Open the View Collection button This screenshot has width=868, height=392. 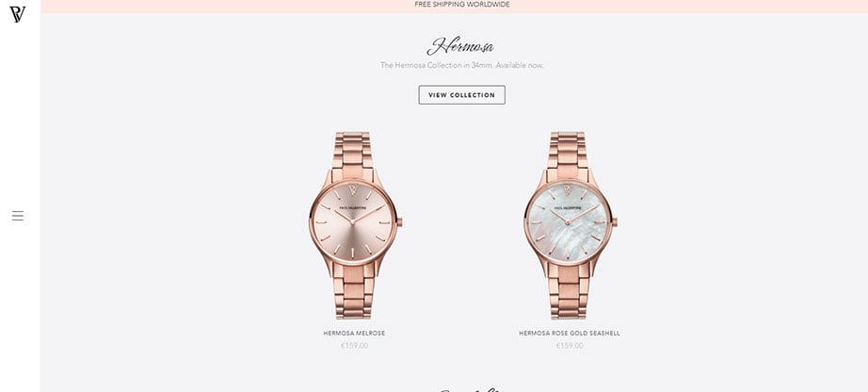pos(461,95)
